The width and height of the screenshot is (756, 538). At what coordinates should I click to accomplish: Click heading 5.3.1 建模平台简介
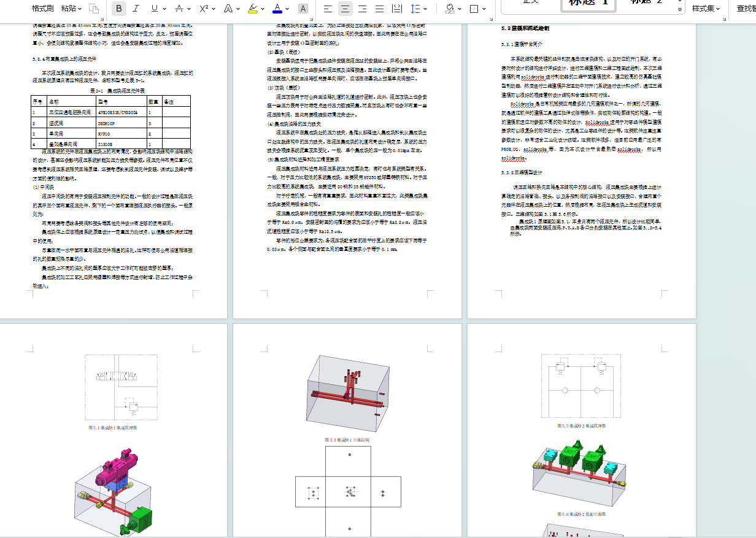click(x=522, y=45)
